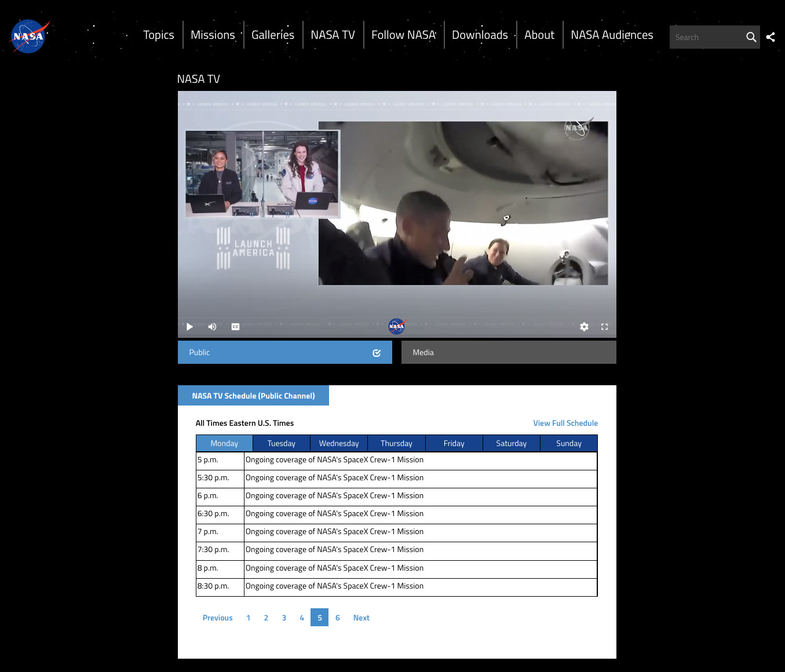Click the 7 p.m. time cell
This screenshot has height=672, width=785.
(220, 532)
